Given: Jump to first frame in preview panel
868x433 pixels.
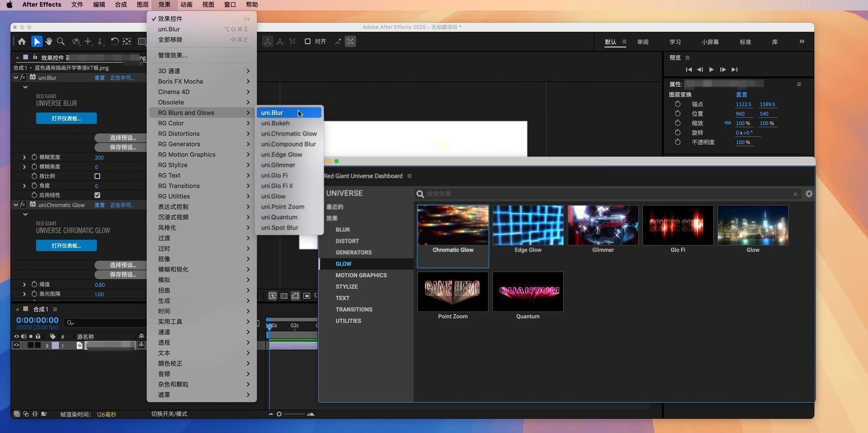Looking at the screenshot, I should click(689, 70).
